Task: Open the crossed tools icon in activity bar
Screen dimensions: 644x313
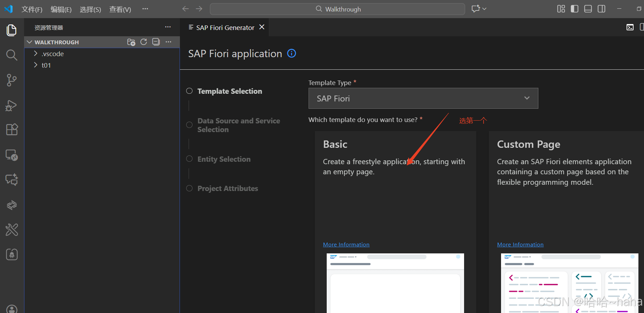Action: 12,230
